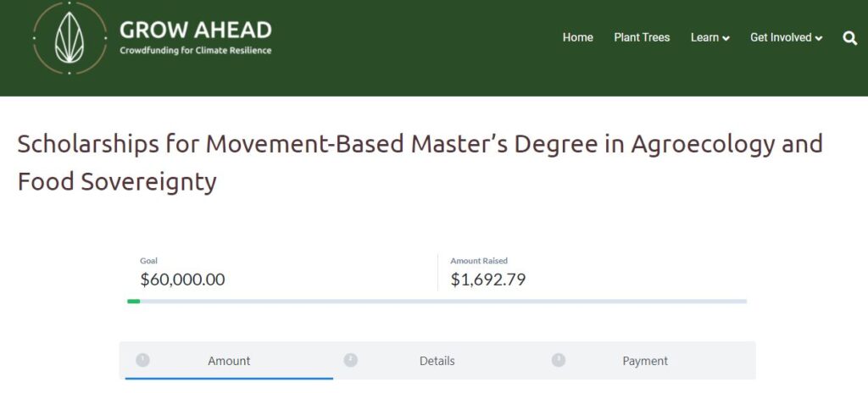
Task: Click the chevron beside Learn
Action: click(x=726, y=38)
